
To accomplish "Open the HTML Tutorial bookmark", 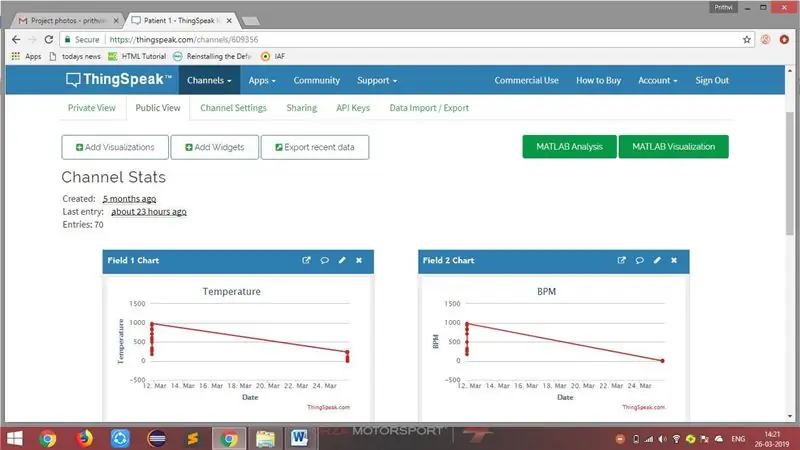I will [137, 56].
